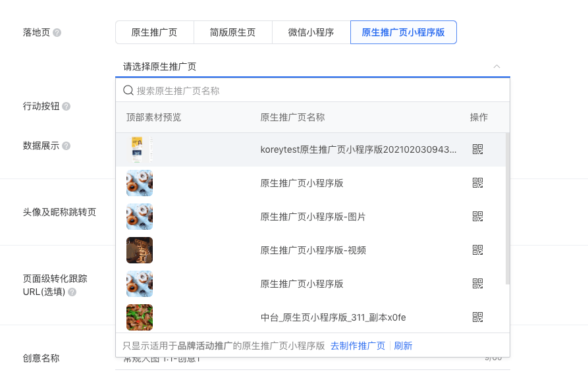The width and height of the screenshot is (588, 372).
Task: Open QR code for koreytest landing page
Action: click(477, 149)
